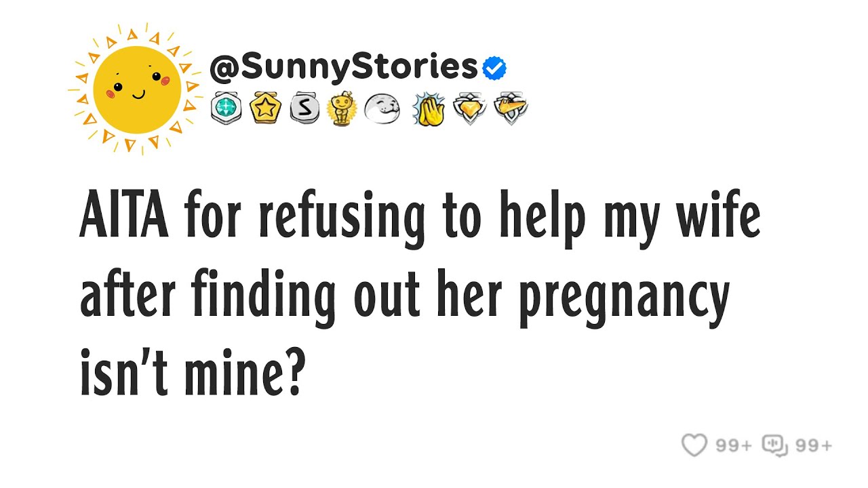Click the "isn't mine?" title line
Viewport: 868px width, 488px height.
click(191, 374)
